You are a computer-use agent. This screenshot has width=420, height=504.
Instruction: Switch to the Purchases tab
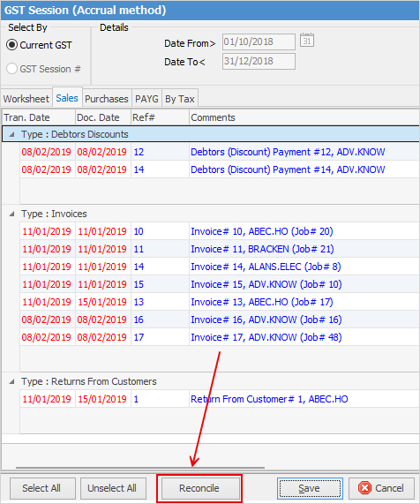107,99
